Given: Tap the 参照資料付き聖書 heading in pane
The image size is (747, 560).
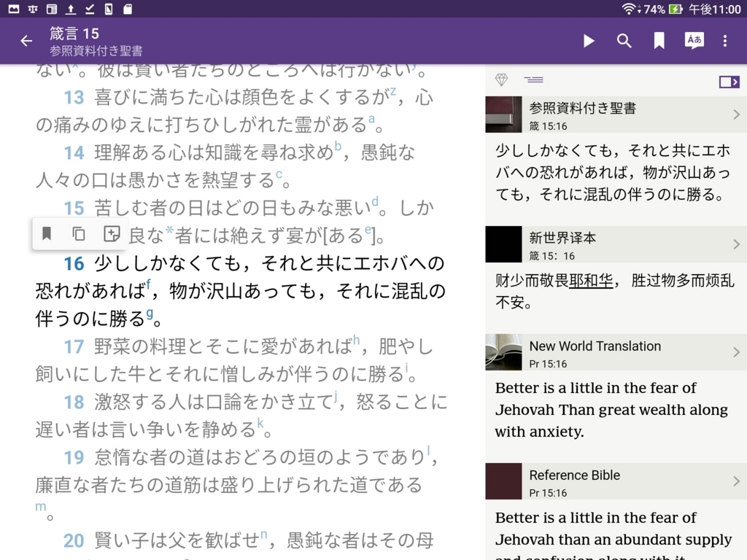Looking at the screenshot, I should [583, 108].
